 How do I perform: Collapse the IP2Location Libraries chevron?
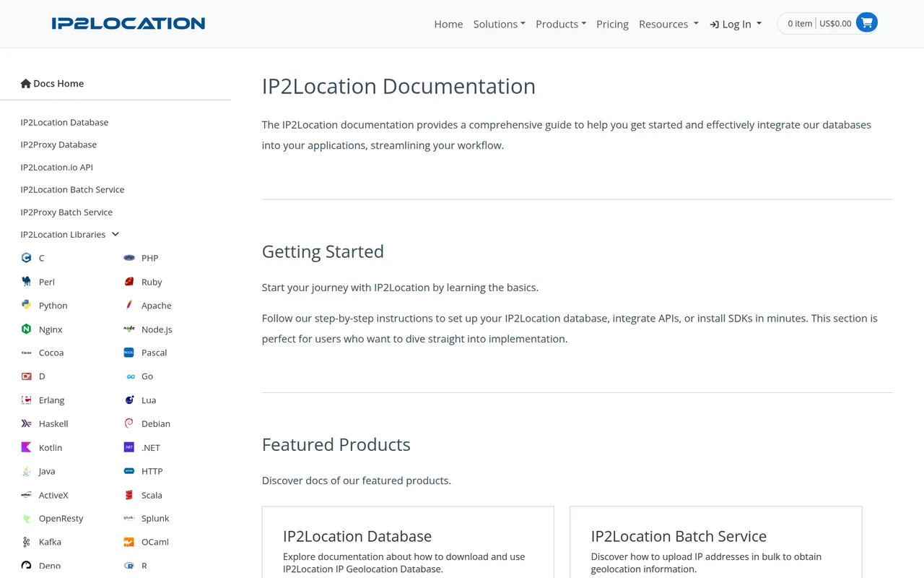pos(115,234)
